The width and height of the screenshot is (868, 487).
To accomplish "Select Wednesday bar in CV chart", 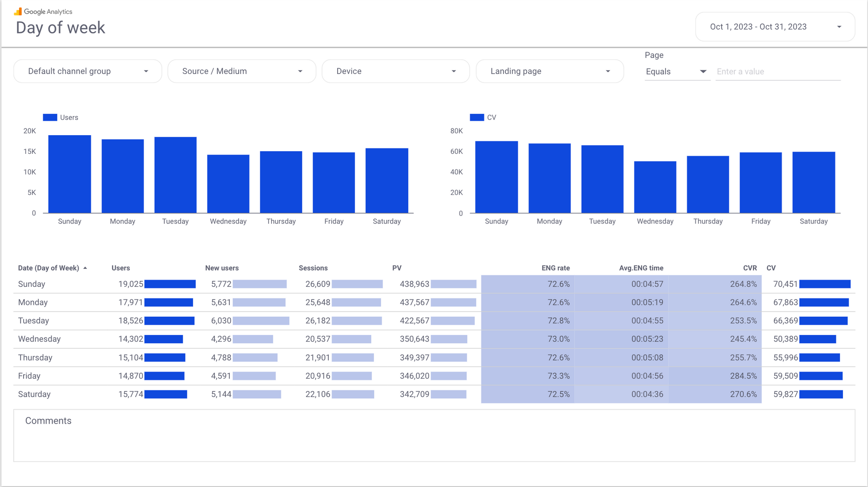I will (x=655, y=187).
